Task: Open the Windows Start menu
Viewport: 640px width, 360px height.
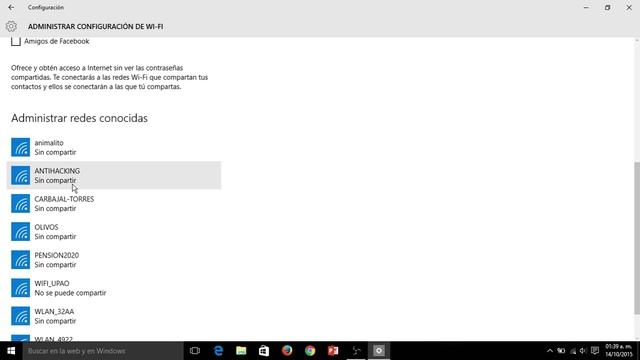Action: point(11,351)
